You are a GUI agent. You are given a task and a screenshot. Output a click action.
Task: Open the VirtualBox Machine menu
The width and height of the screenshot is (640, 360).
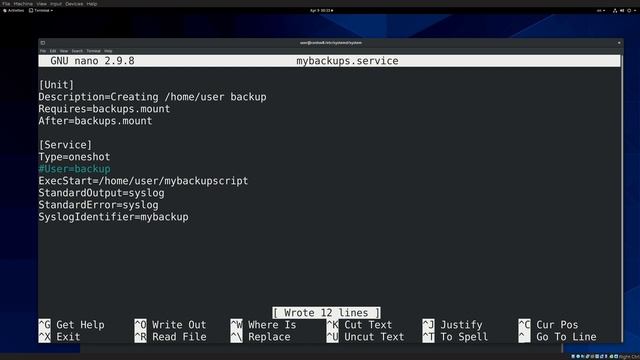[x=23, y=4]
